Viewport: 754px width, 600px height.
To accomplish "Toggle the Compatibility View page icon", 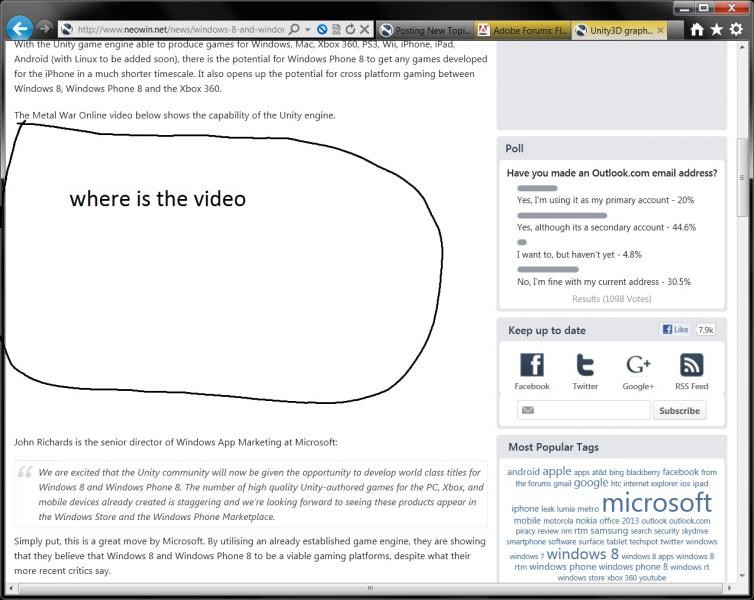I will 336,29.
